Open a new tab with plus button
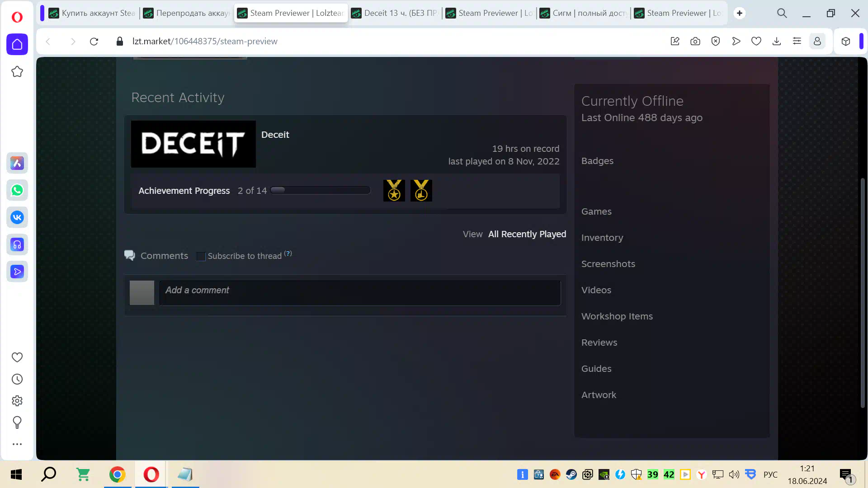 click(740, 13)
